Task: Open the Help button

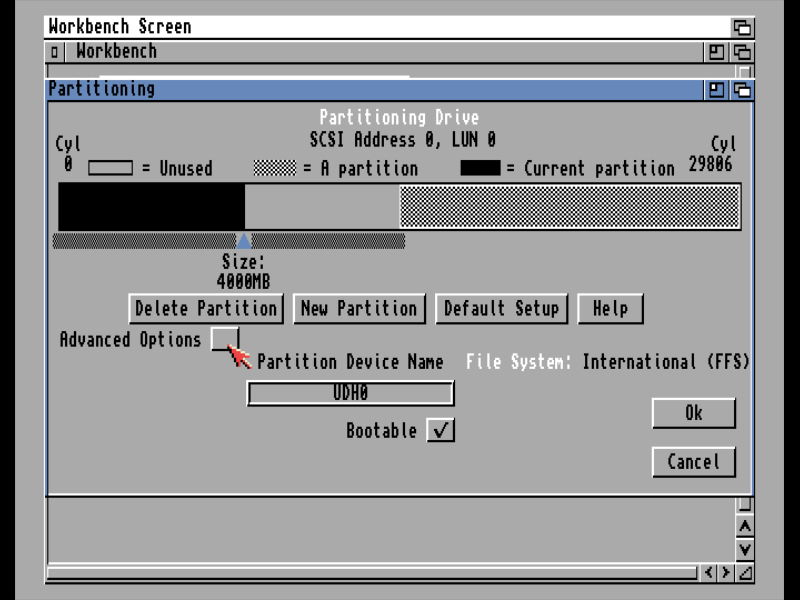Action: (610, 309)
